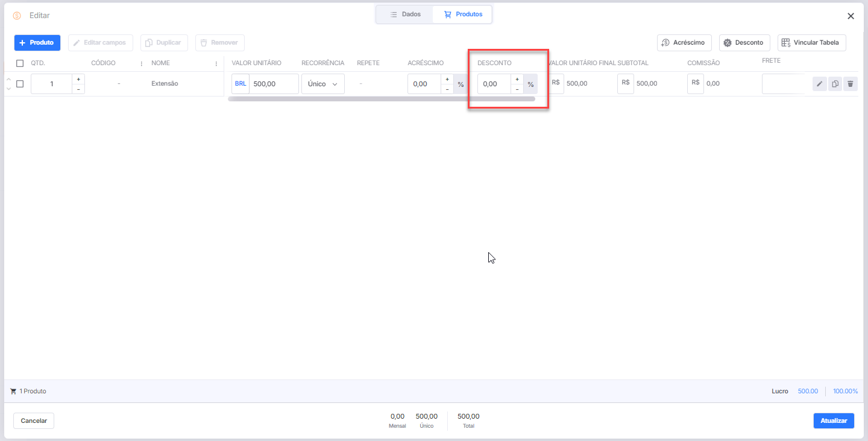This screenshot has height=441, width=868.
Task: Open the Código column options menu dots
Action: [142, 63]
